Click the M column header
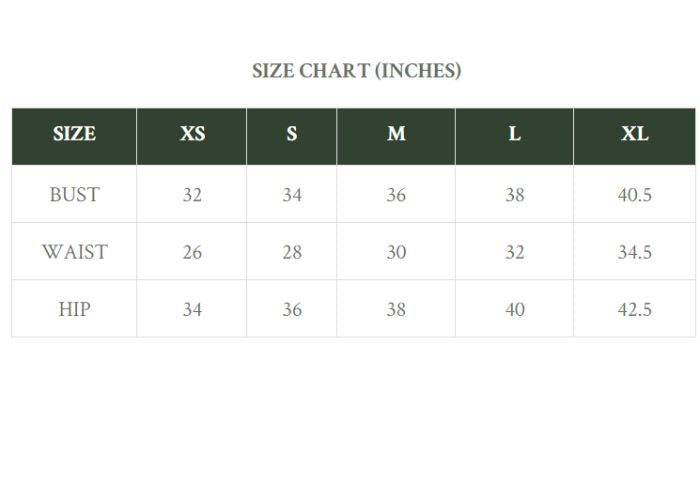Screen dimensions: 700x500 pos(396,134)
